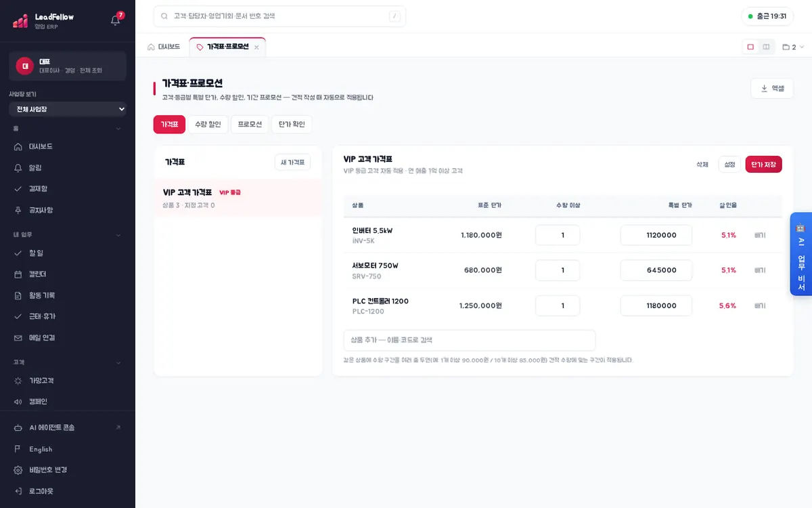Screen dimensions: 812x508
Task: Click the 출근 19:31 status button
Action: pos(767,16)
